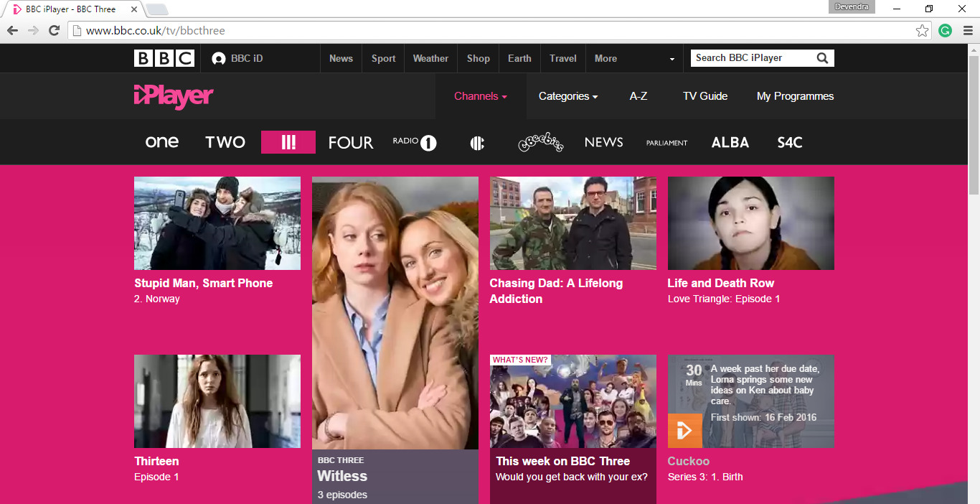Click the Cuckoo title link
This screenshot has width=980, height=504.
coord(689,461)
